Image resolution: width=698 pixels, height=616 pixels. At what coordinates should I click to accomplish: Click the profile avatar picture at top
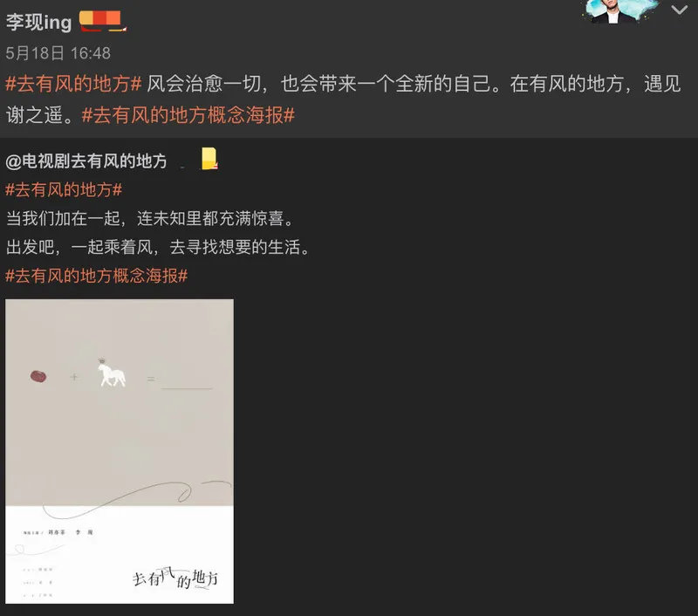point(619,11)
